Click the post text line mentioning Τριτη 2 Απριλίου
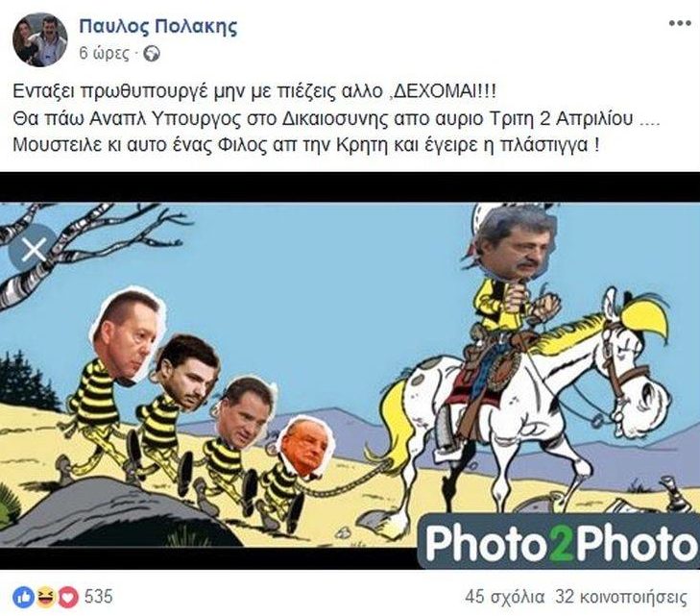This screenshot has height=616, width=700. point(337,119)
